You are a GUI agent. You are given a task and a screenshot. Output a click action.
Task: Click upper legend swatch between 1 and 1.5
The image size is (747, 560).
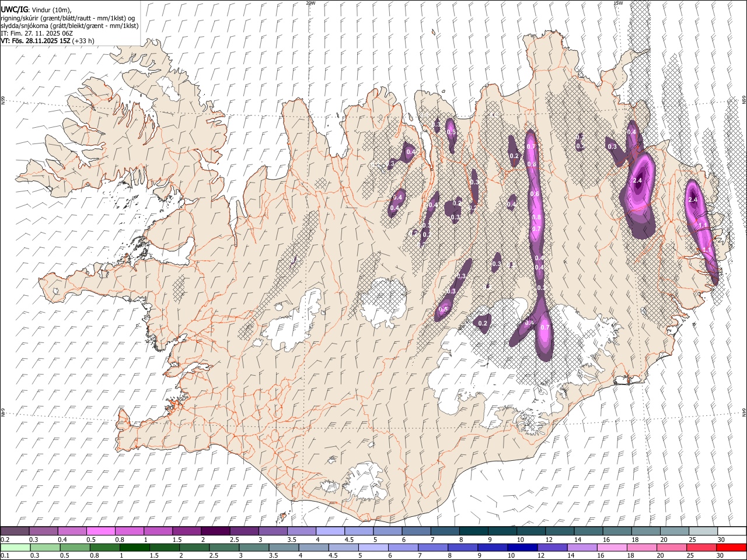point(158,531)
